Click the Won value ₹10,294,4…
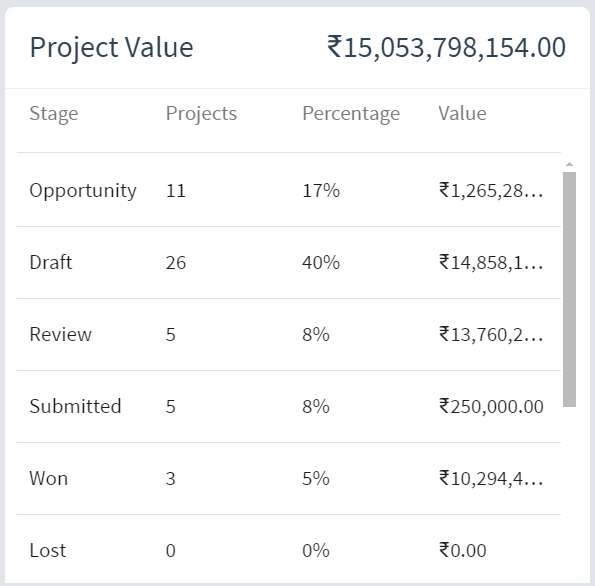 [x=491, y=478]
